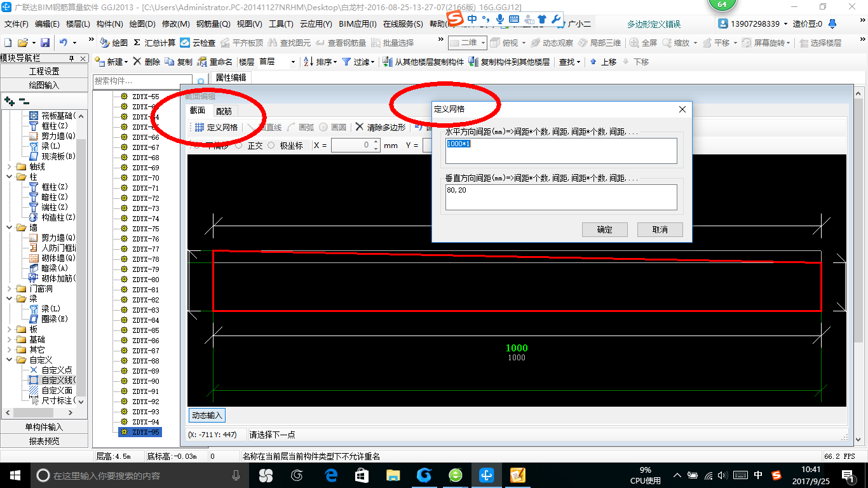Click 清除多边形 clear polygon tool

[x=380, y=127]
